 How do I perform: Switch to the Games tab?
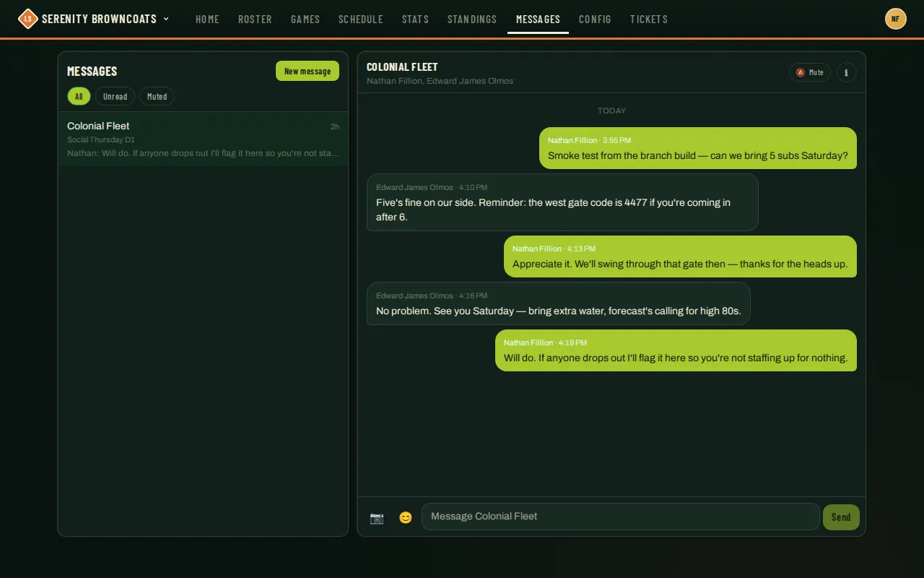pos(305,19)
